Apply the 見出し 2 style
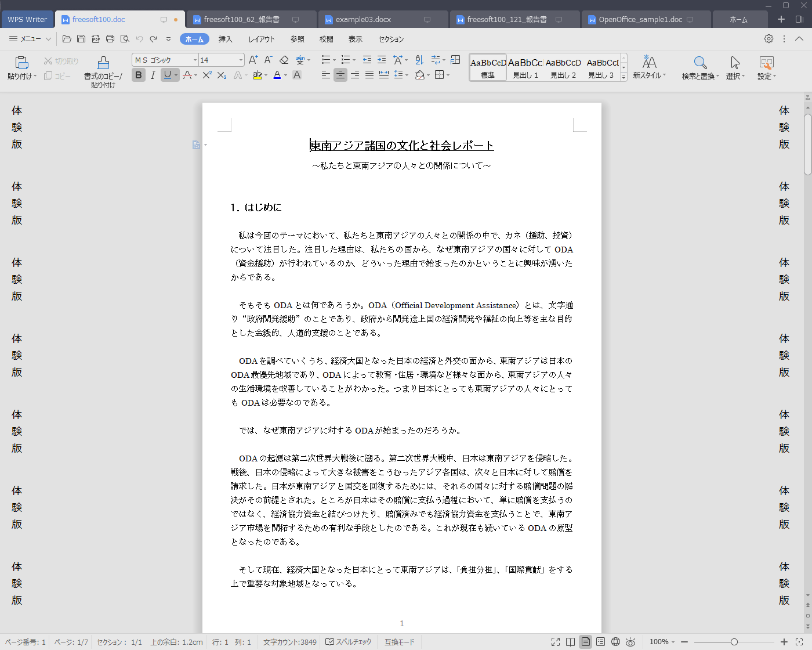This screenshot has width=812, height=650. click(x=563, y=68)
